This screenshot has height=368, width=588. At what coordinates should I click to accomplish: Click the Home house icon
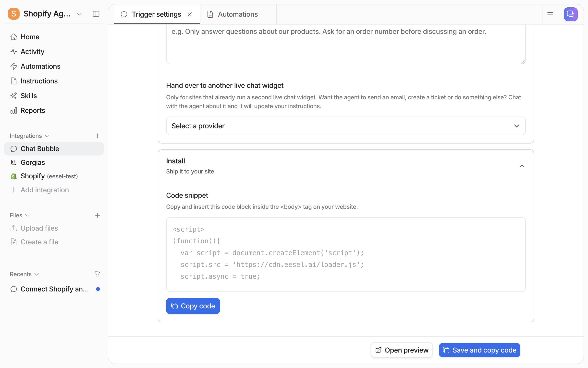(x=14, y=37)
